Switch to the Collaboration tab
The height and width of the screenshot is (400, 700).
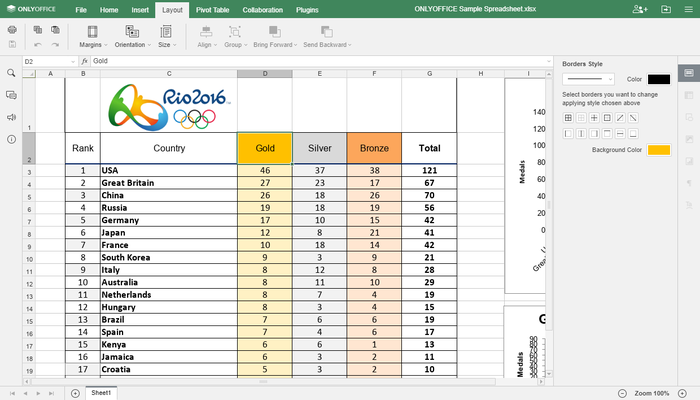(262, 10)
